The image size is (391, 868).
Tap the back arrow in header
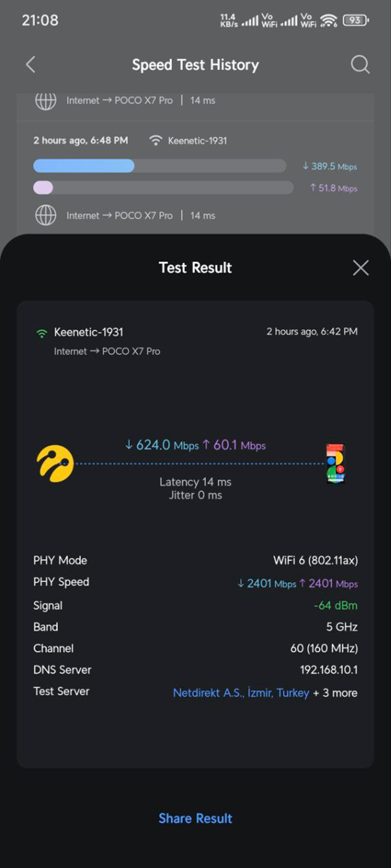(x=30, y=65)
